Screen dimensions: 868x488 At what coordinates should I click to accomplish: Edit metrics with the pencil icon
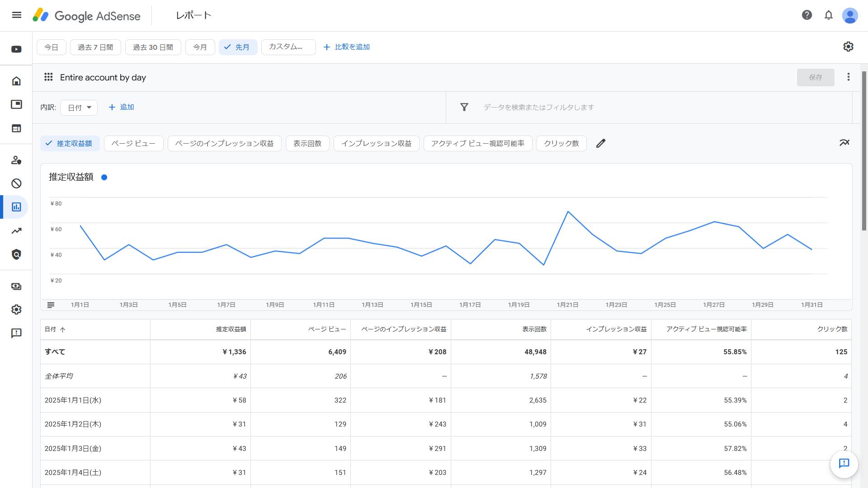(x=600, y=143)
